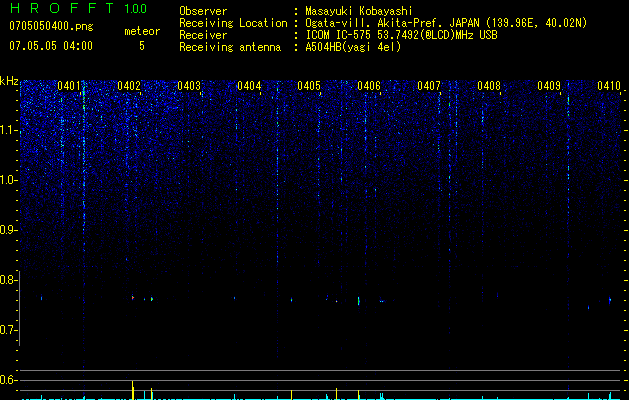
Task: Click the 0403 time marker
Action: coord(189,85)
